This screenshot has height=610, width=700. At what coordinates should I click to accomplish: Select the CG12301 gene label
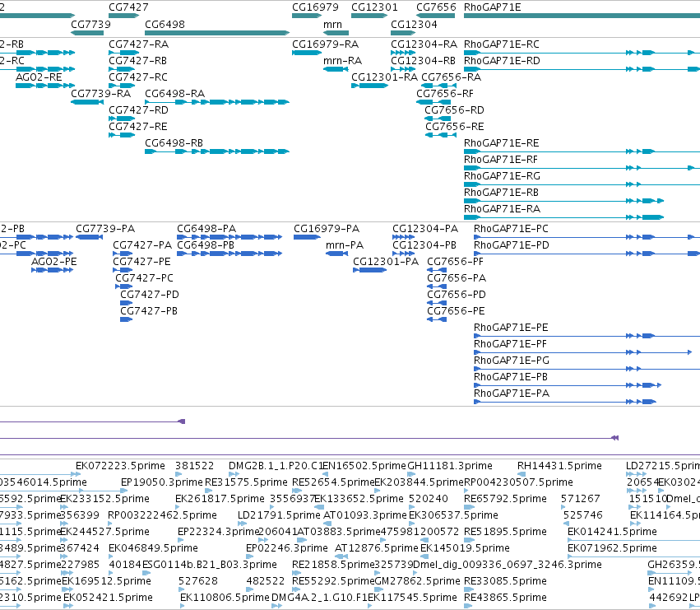click(x=374, y=7)
